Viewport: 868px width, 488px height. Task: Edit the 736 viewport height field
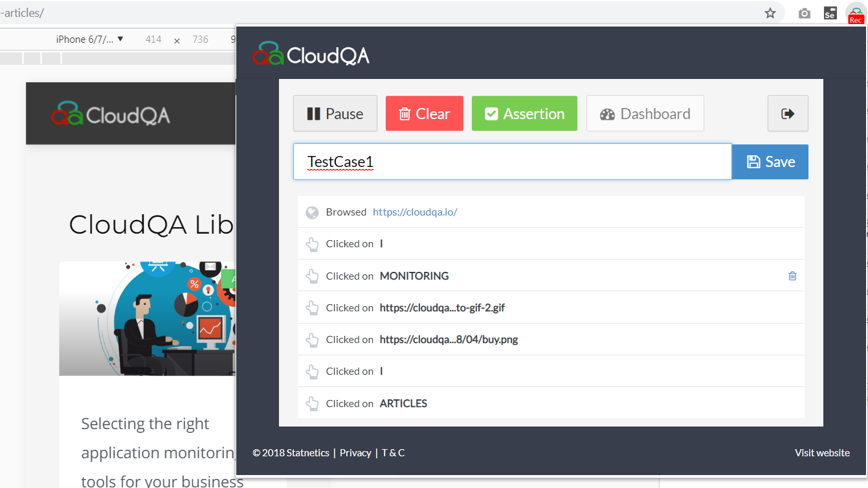201,39
